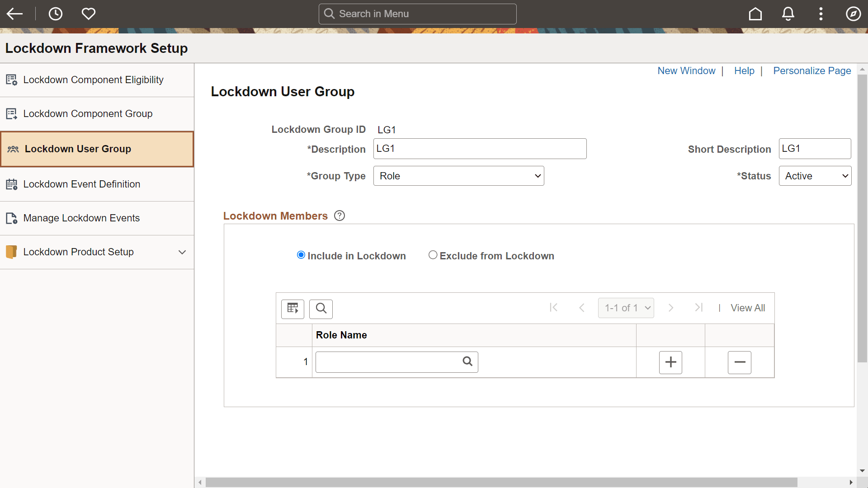Select the Include in Lockdown radio button
Screen dimensions: 868x488
[x=301, y=255]
